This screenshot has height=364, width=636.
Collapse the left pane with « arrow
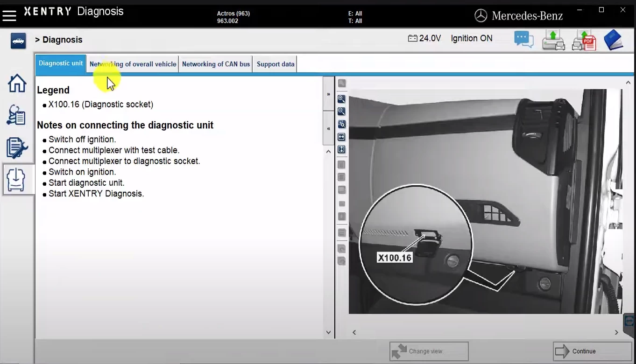pos(328,128)
